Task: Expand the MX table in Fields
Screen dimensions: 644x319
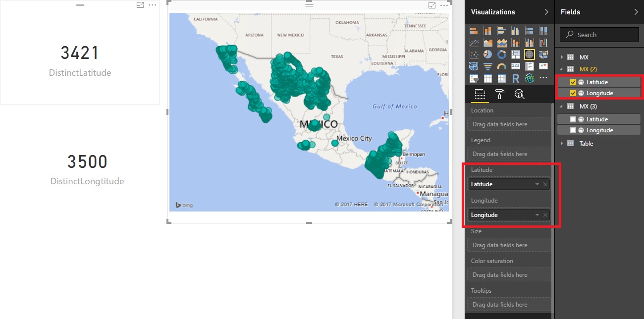Action: tap(562, 57)
